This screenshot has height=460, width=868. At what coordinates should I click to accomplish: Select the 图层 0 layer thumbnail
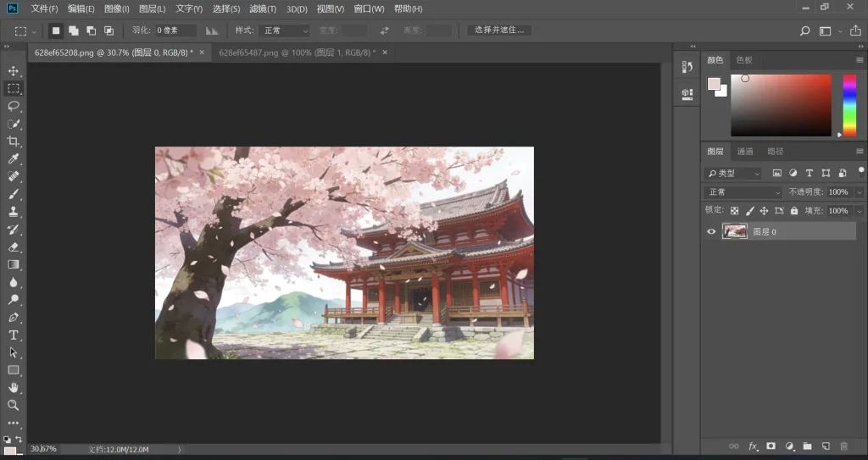coord(734,231)
